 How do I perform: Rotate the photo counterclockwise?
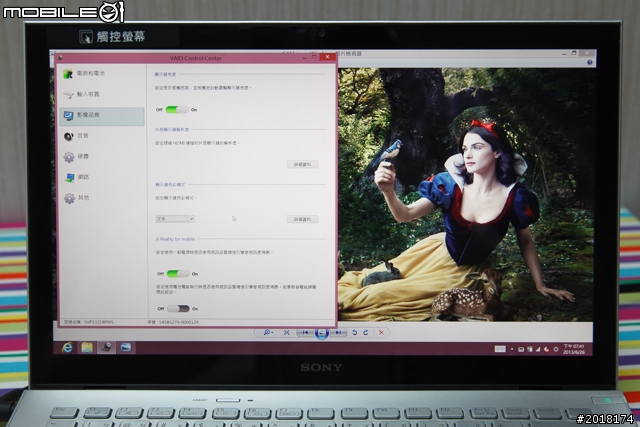(x=355, y=333)
